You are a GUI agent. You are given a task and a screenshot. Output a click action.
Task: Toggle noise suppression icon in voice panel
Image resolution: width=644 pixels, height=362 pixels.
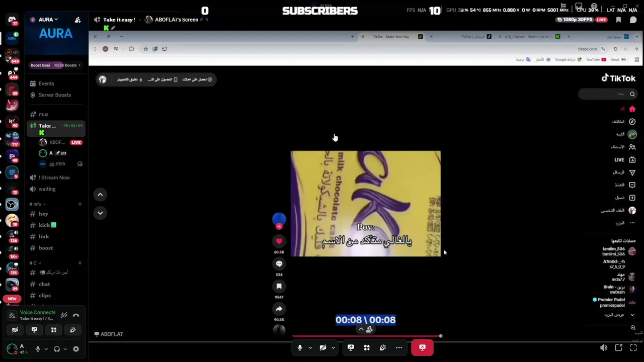pos(64,315)
